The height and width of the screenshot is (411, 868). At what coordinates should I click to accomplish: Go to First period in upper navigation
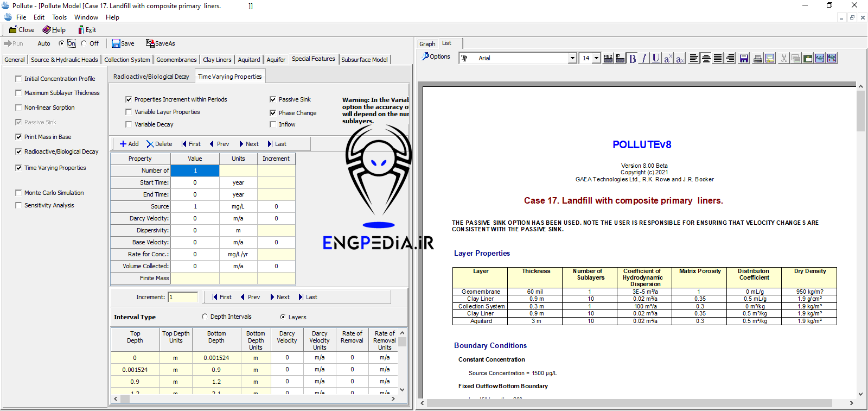pyautogui.click(x=190, y=144)
